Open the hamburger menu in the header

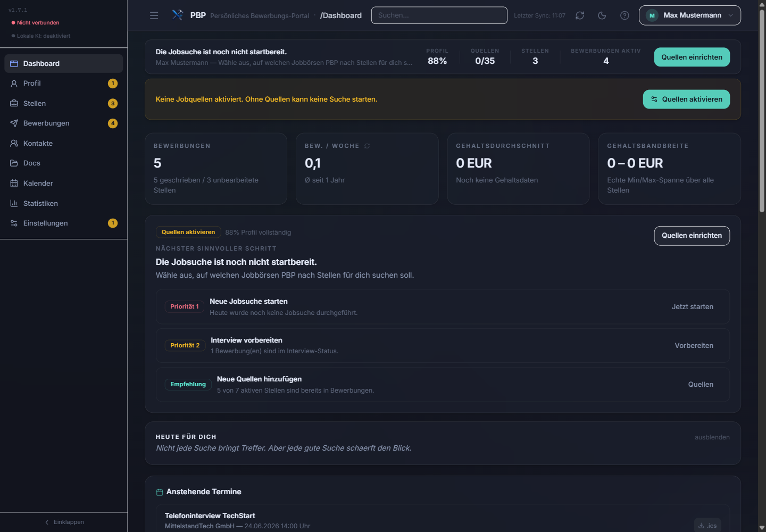click(154, 15)
